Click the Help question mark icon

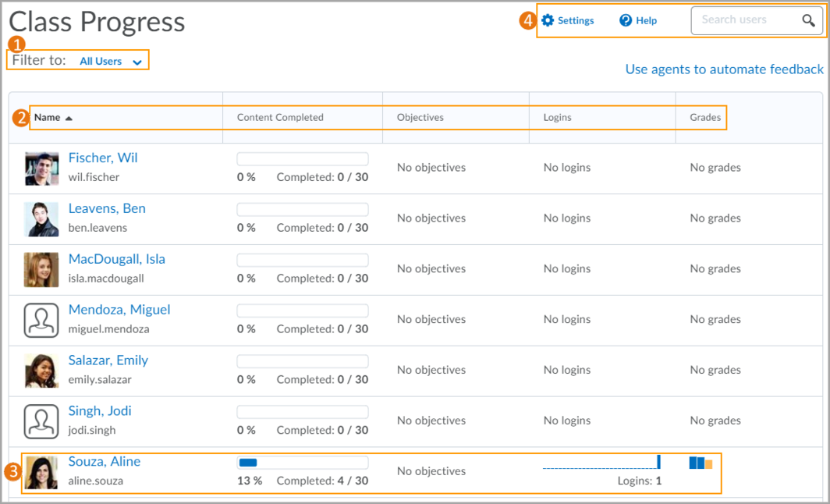click(626, 20)
